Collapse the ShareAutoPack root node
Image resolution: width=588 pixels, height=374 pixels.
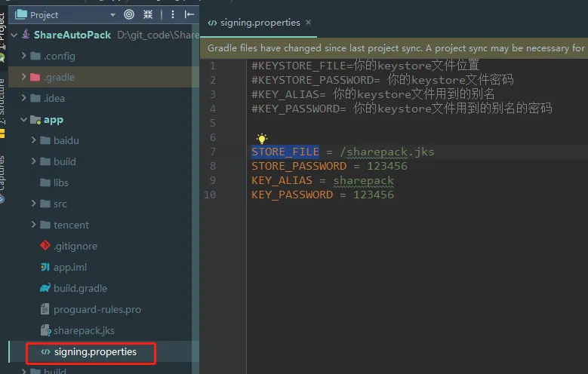tap(14, 35)
